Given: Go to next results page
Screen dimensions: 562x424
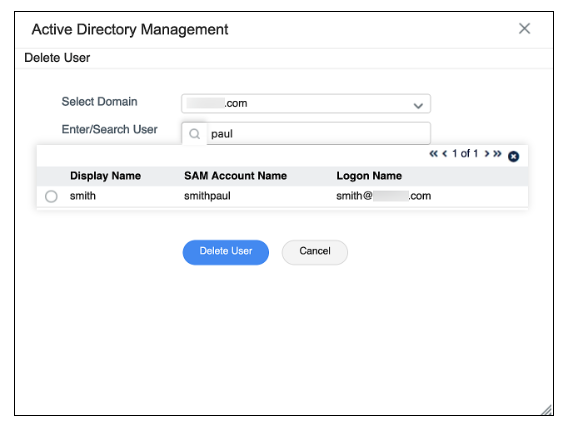Looking at the screenshot, I should [487, 154].
